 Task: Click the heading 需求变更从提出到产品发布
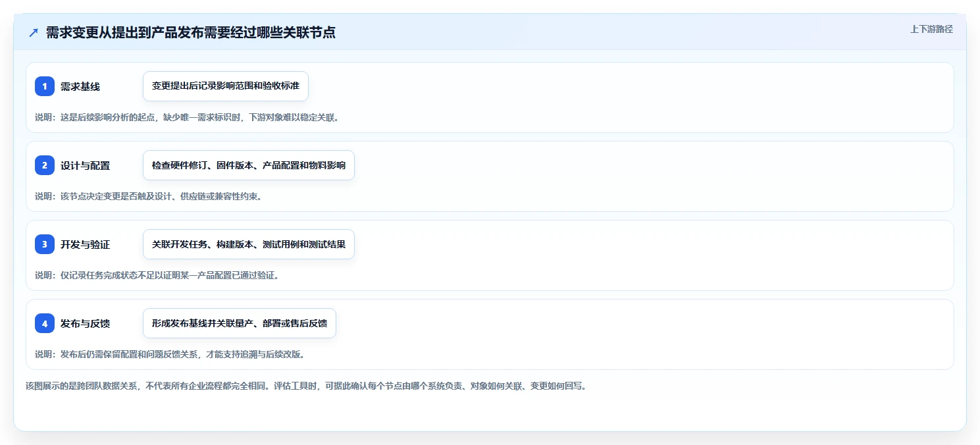[x=191, y=33]
